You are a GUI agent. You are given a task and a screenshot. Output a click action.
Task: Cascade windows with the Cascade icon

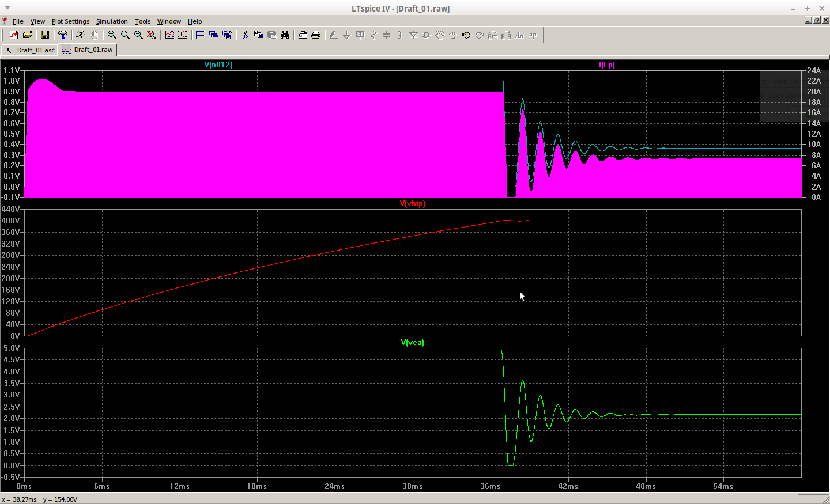tap(214, 35)
